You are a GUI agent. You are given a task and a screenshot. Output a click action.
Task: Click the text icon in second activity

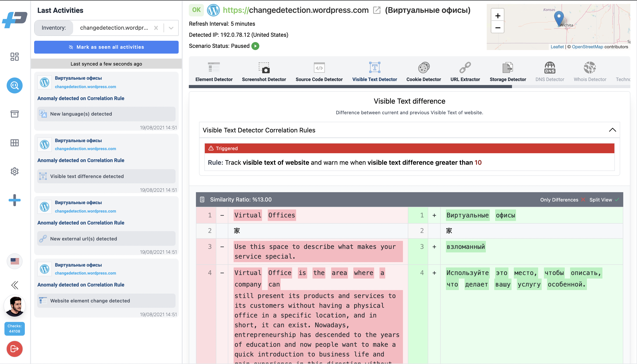point(43,176)
